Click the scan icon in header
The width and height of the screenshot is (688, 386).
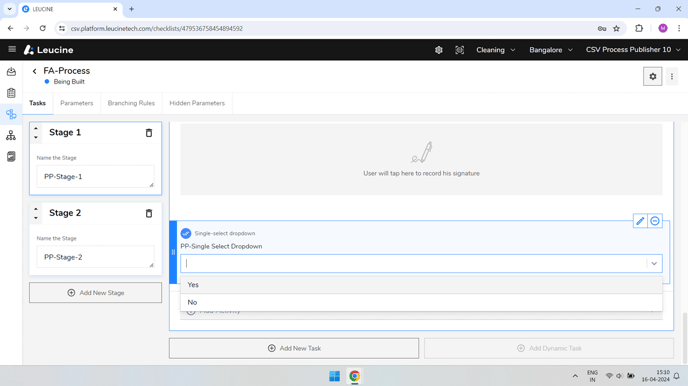(x=459, y=50)
